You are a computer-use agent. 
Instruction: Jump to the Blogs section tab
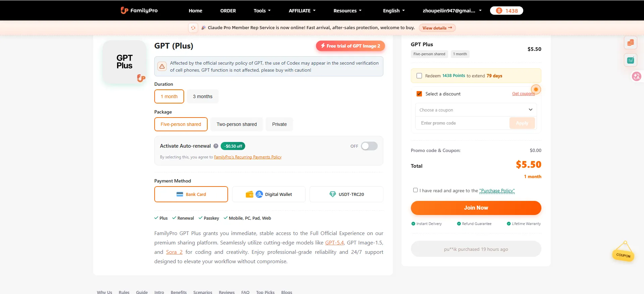point(286,292)
